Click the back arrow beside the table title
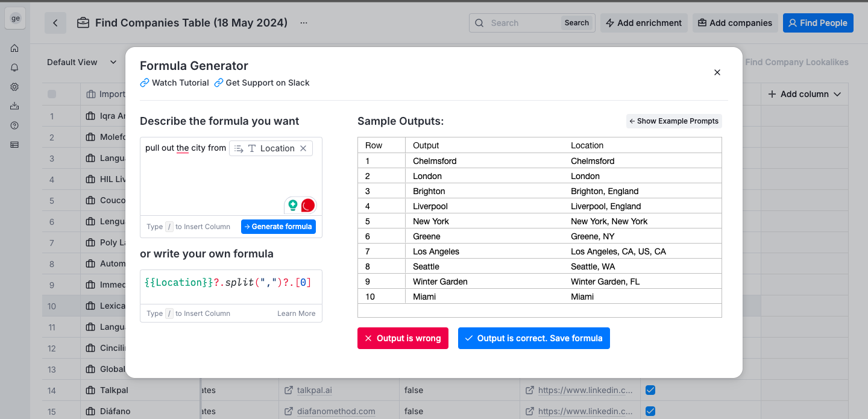This screenshot has width=868, height=419. coord(55,23)
